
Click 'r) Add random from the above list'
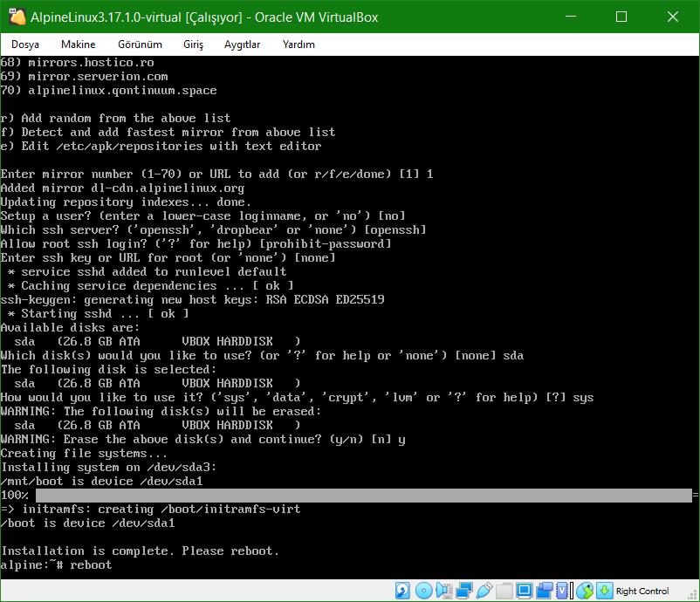pos(115,119)
